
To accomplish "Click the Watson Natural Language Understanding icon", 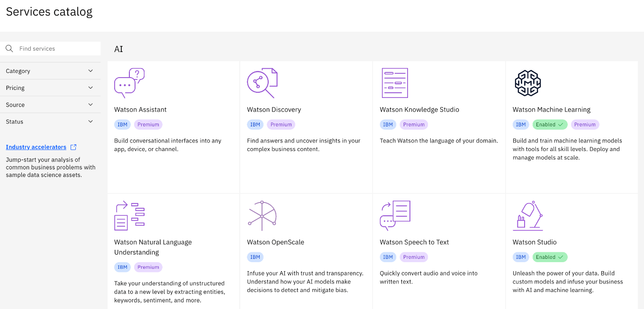I will click(129, 215).
